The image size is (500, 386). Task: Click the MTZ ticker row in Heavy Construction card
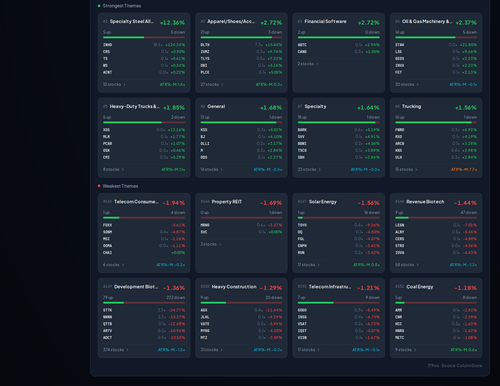(x=241, y=338)
